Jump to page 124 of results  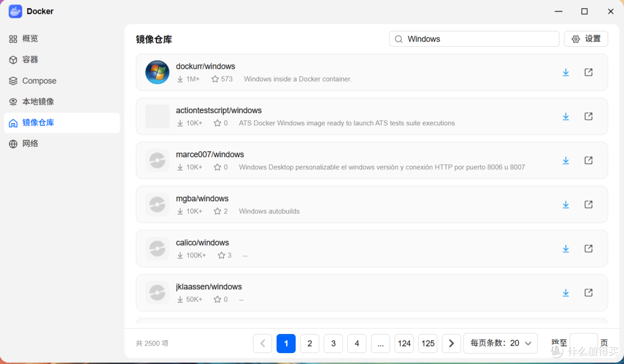(404, 343)
